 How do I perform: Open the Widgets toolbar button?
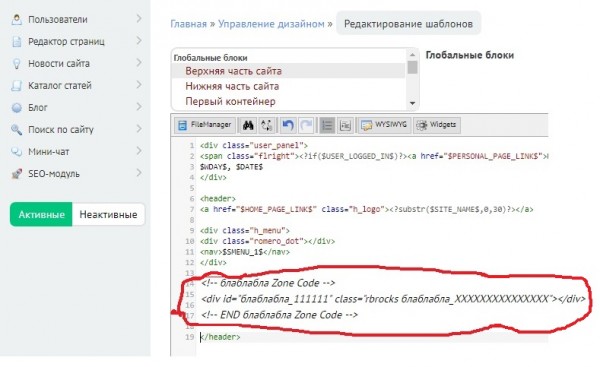pos(437,125)
